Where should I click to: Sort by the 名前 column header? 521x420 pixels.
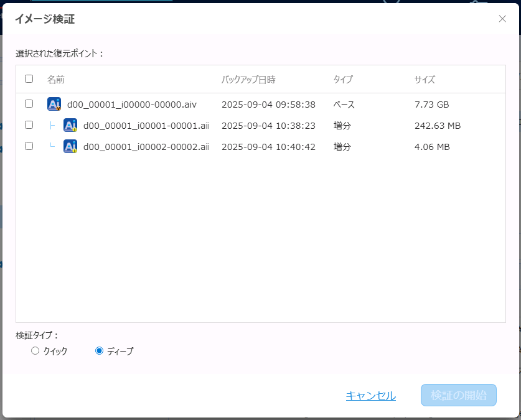coord(56,80)
